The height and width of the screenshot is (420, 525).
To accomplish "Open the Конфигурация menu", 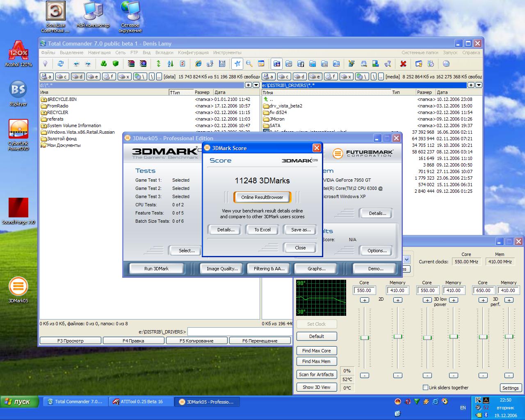I will pos(193,52).
